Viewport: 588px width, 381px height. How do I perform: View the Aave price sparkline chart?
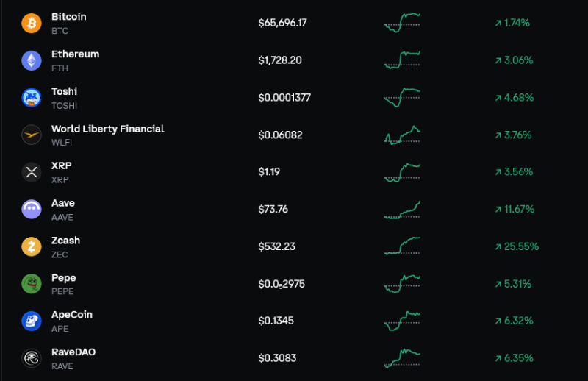pos(402,210)
